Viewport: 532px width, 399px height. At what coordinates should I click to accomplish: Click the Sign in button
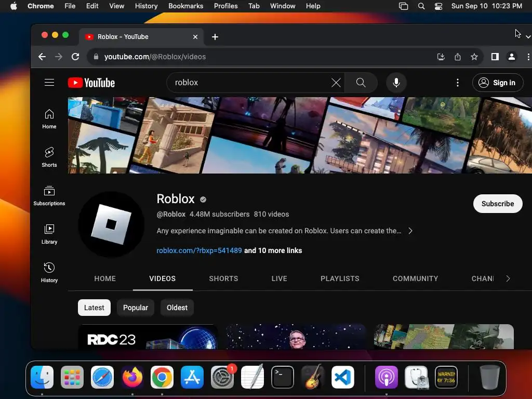[498, 83]
